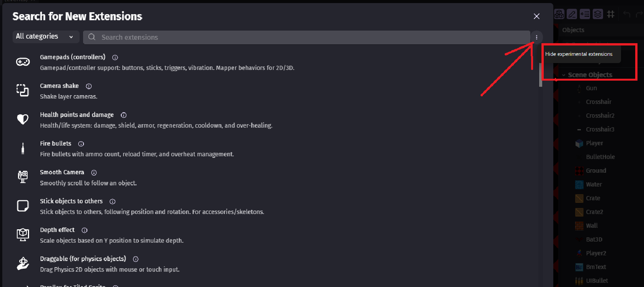Close the Search for New Extensions dialog
Viewport: 644px width, 287px height.
(x=536, y=16)
